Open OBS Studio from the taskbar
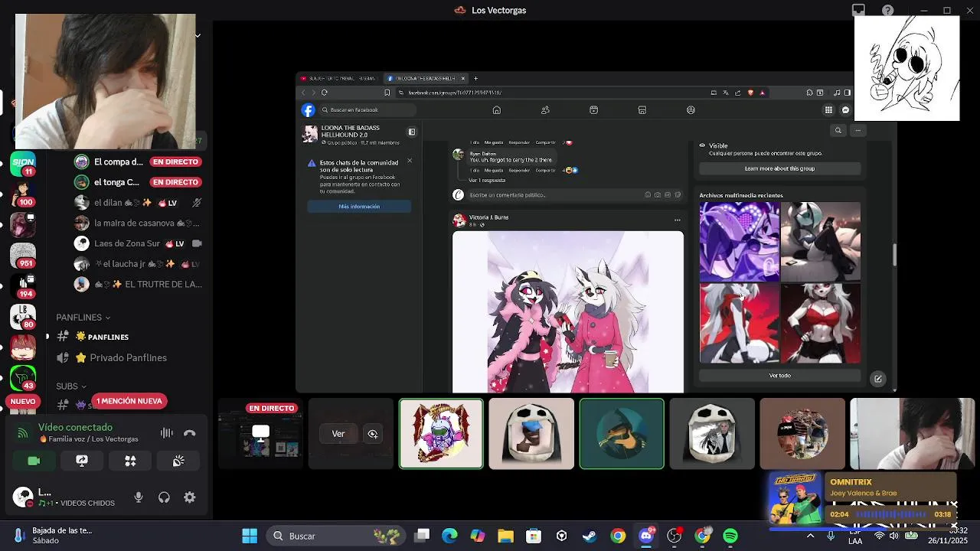The height and width of the screenshot is (551, 980). (x=675, y=536)
